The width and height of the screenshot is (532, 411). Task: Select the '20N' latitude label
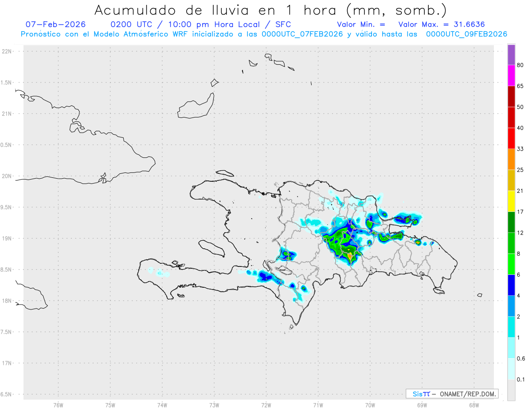[7, 176]
